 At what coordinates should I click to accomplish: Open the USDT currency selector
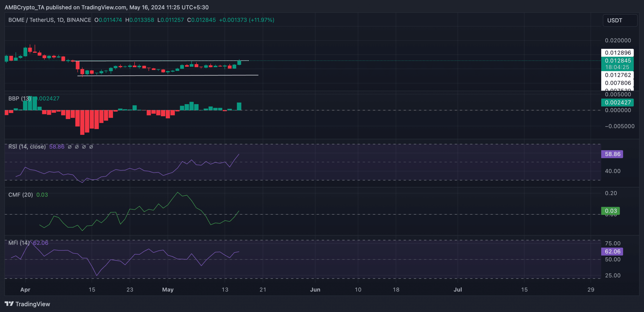[620, 20]
